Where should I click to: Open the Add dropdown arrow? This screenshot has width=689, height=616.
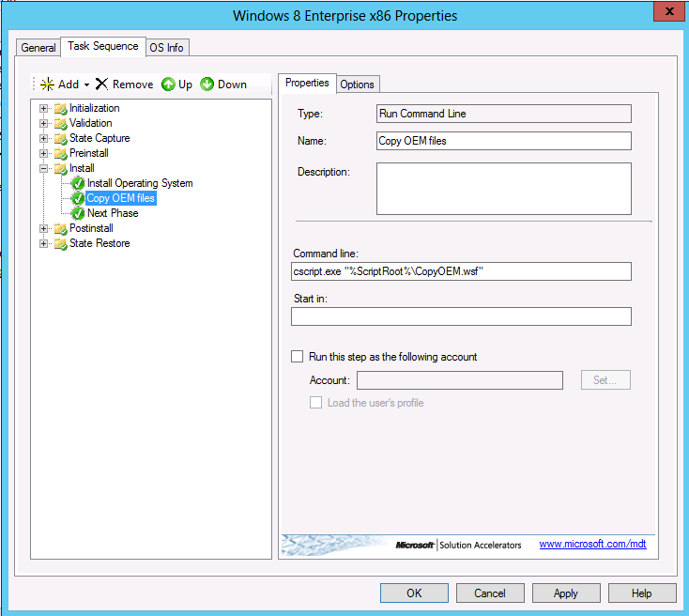[x=86, y=85]
